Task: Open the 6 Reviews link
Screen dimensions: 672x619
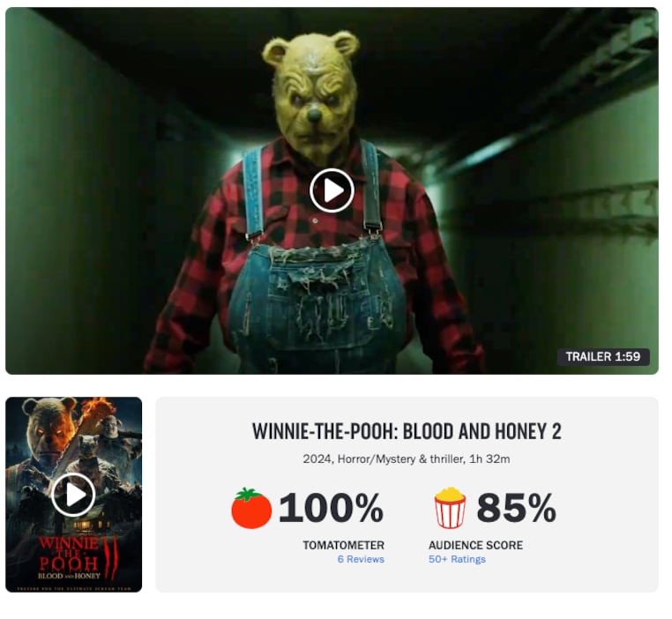Action: coord(361,559)
